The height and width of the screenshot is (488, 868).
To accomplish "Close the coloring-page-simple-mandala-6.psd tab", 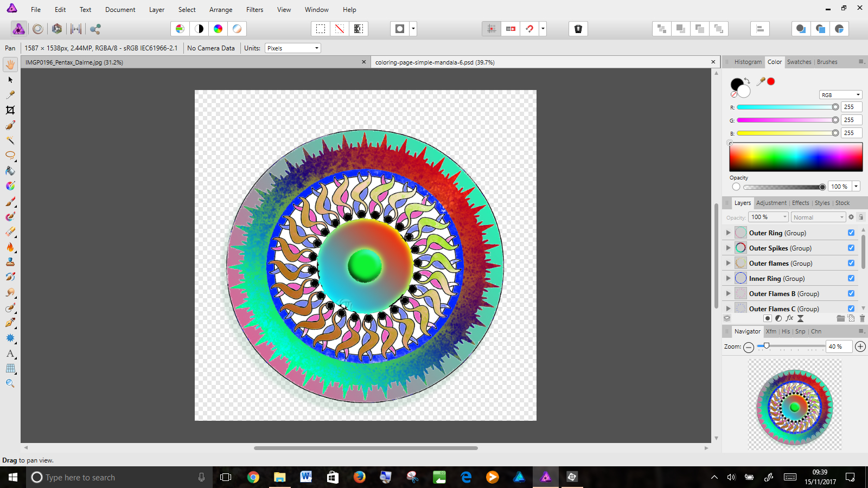I will point(713,62).
